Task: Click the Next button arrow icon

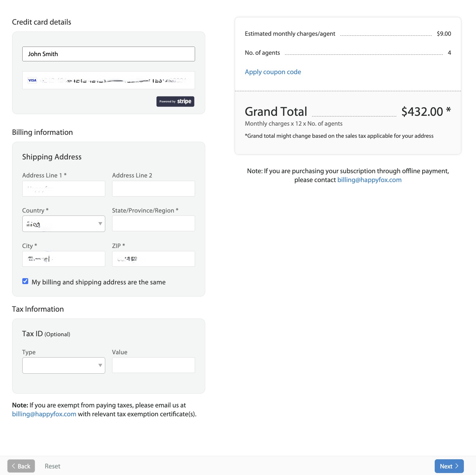Action: [457, 466]
